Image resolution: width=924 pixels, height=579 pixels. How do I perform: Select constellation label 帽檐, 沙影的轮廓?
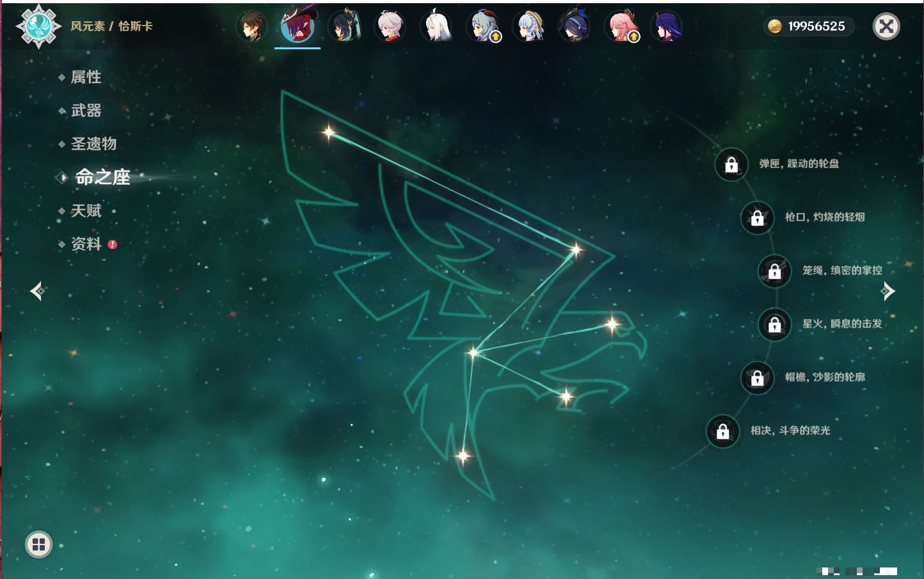click(x=825, y=377)
